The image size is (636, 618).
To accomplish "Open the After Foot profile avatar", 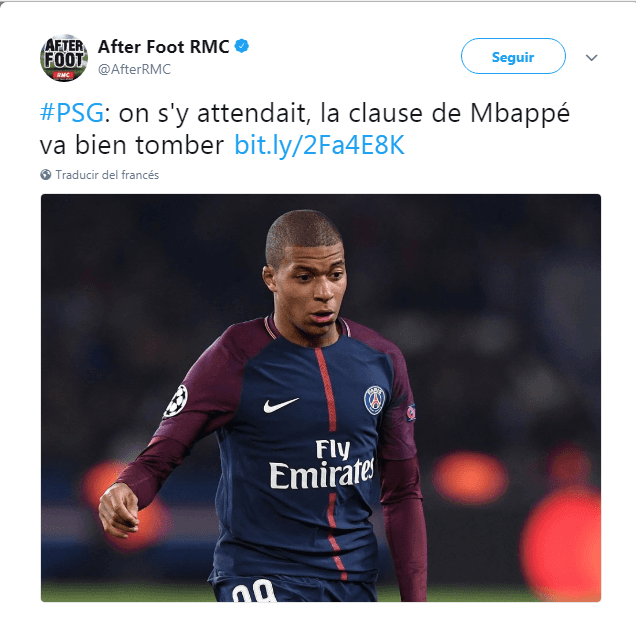I will coord(64,58).
